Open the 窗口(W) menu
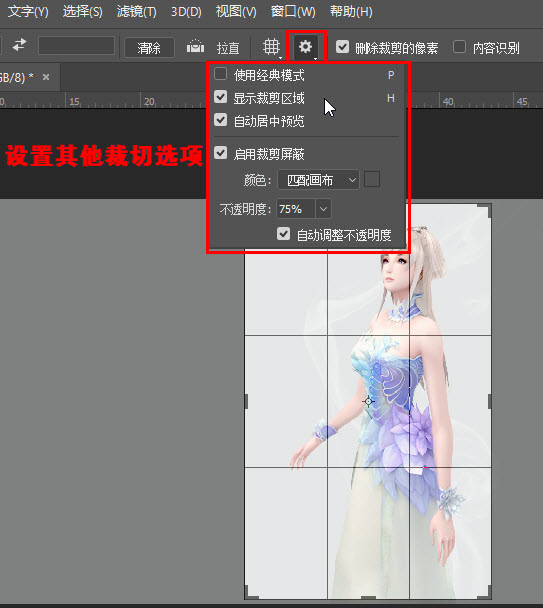Screen dimensions: 543x608 coord(293,12)
